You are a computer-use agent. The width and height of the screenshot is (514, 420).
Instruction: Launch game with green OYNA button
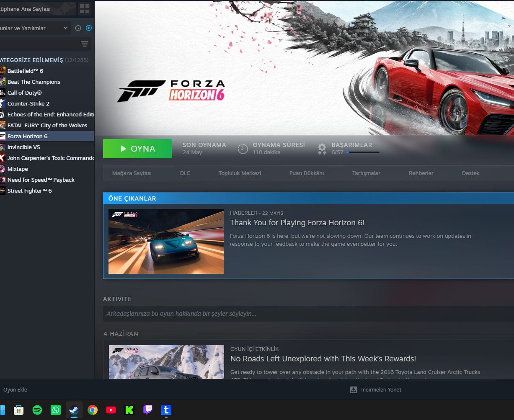click(137, 149)
